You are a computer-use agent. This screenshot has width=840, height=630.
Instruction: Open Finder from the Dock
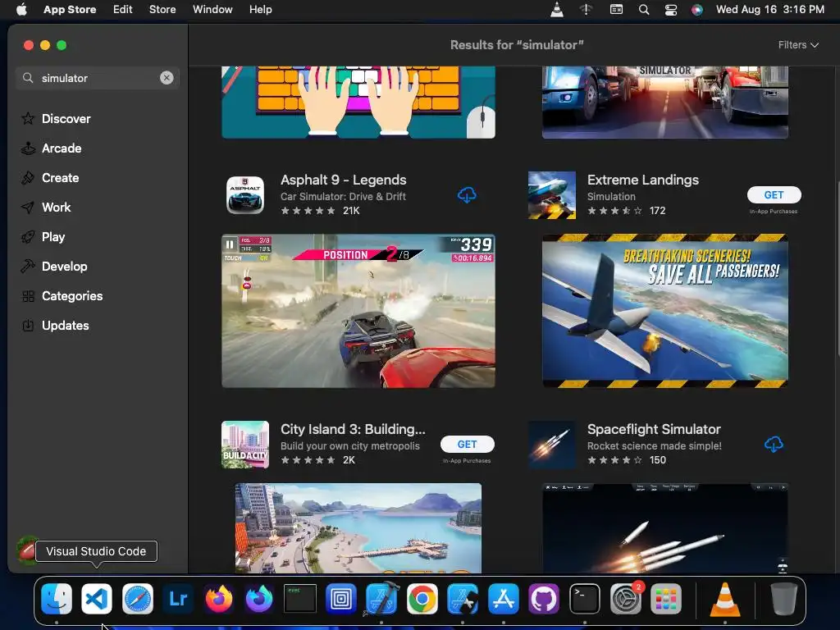tap(57, 599)
